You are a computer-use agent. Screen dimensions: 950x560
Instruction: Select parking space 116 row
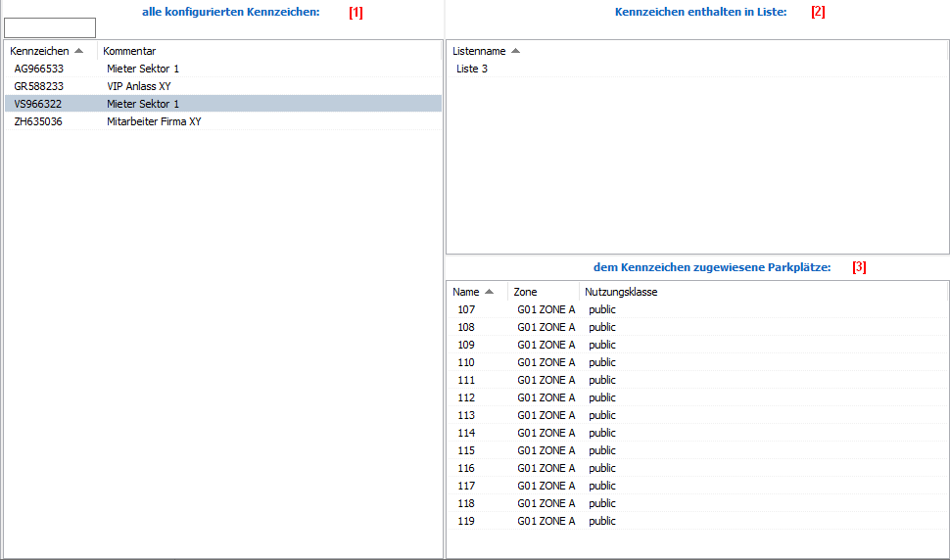pos(466,468)
